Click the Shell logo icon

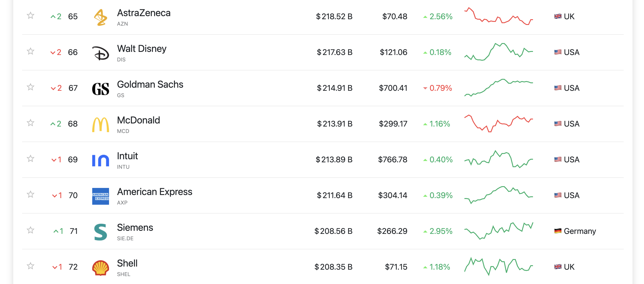(x=100, y=267)
